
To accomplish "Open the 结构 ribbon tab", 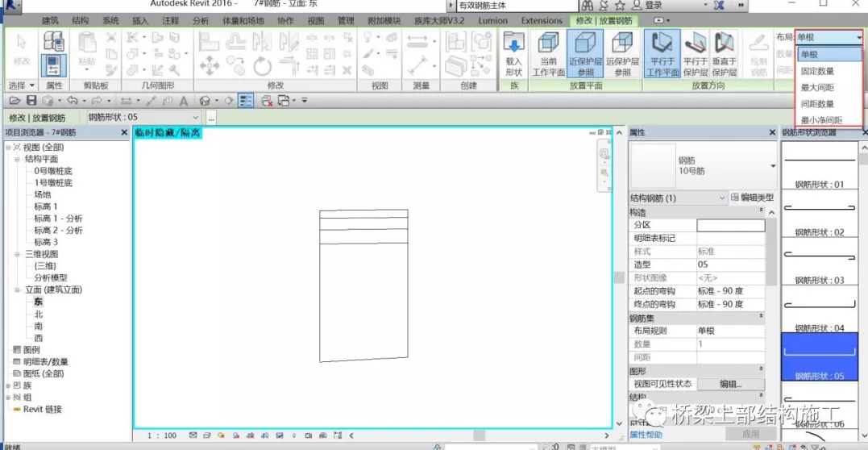I will click(81, 20).
